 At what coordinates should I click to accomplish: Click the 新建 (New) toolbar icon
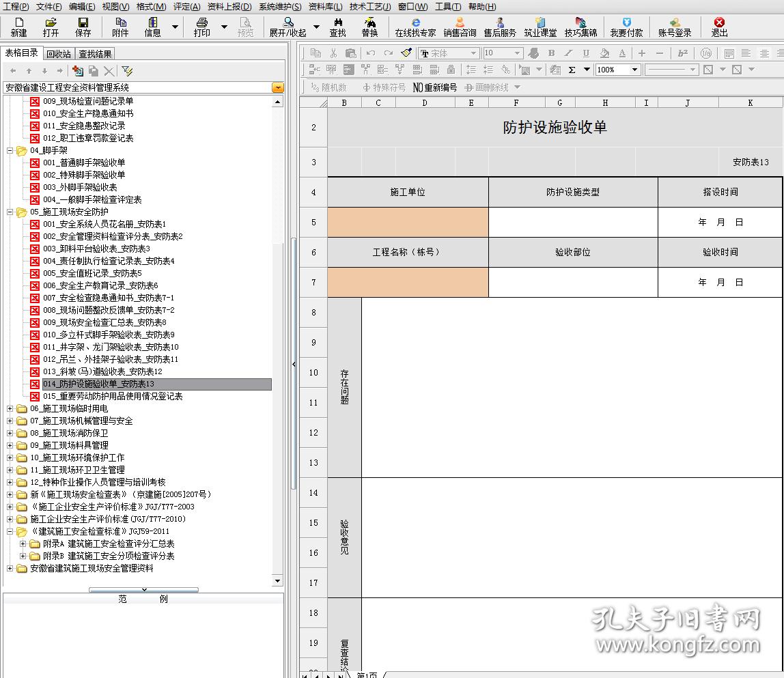[x=18, y=27]
